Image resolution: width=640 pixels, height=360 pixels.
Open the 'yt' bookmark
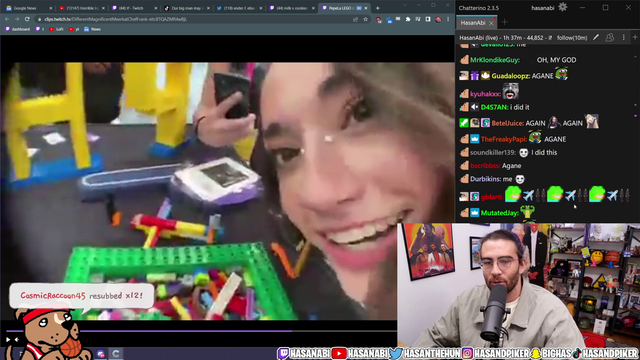(x=74, y=29)
